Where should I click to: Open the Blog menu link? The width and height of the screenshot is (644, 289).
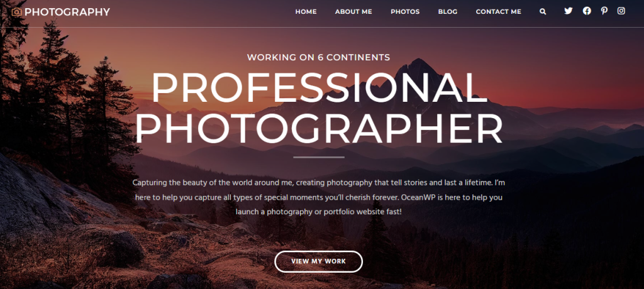pyautogui.click(x=448, y=12)
